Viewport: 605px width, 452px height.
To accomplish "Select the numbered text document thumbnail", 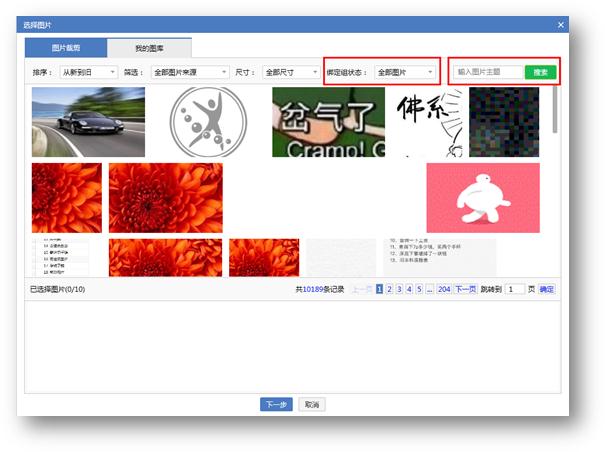I will pos(439,257).
